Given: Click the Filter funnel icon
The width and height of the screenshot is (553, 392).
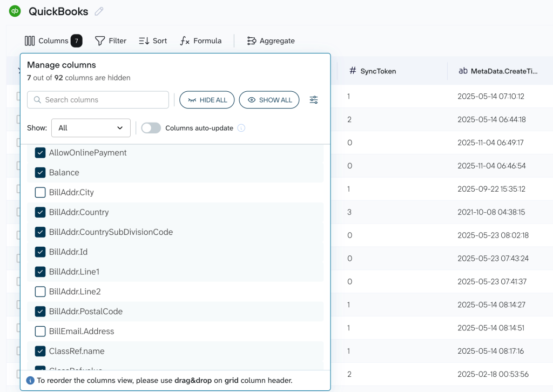Looking at the screenshot, I should click(99, 40).
